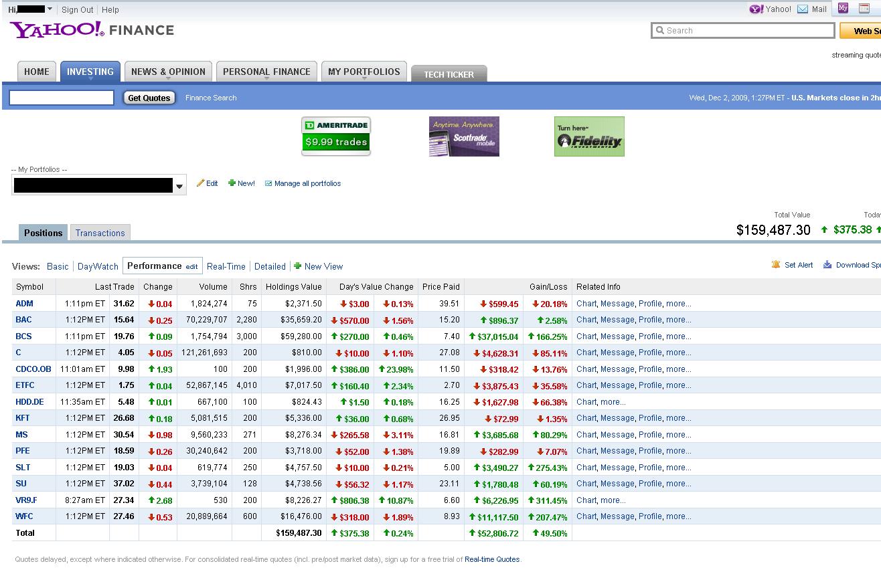Switch to the Detailed view
This screenshot has width=881, height=588.
click(270, 266)
